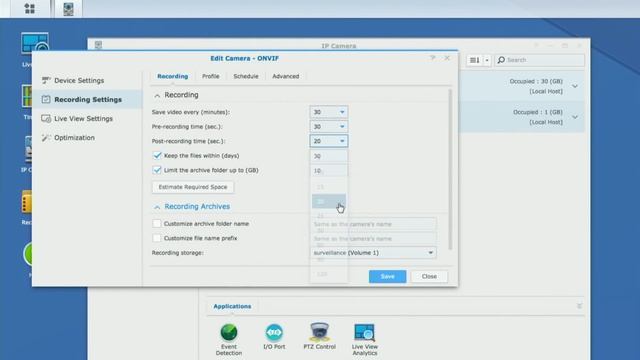Image resolution: width=640 pixels, height=360 pixels.
Task: Toggle Limit the archive folder up to (GB)
Action: 157,170
